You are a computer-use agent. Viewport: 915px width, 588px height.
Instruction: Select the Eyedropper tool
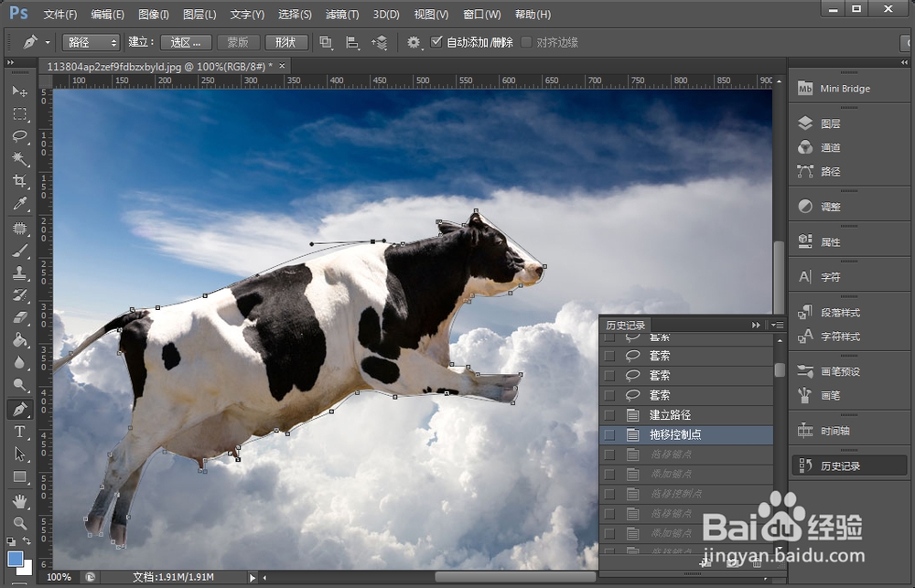coord(20,203)
